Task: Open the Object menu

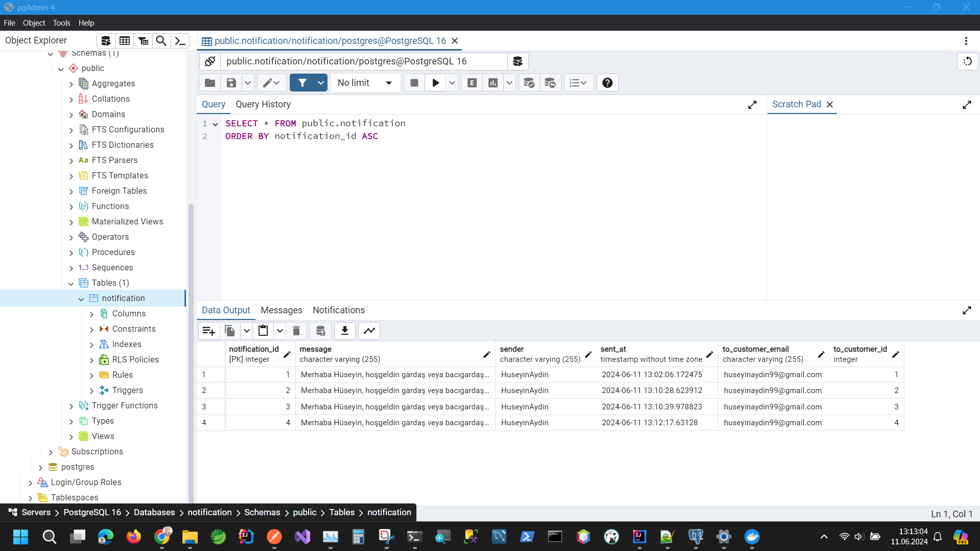Action: (x=34, y=23)
